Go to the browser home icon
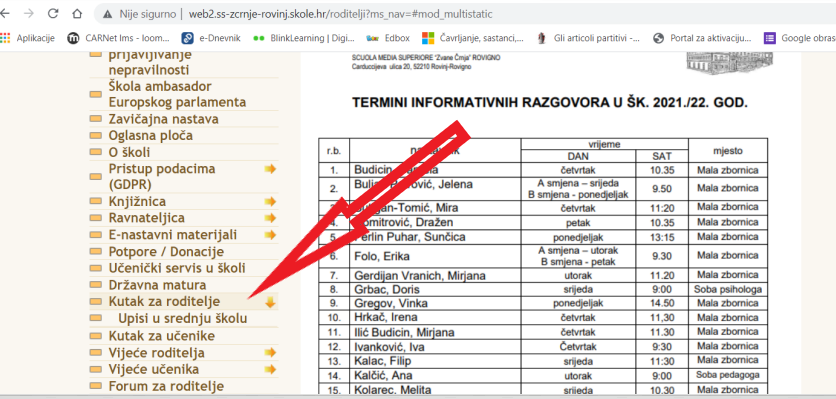Viewport: 836px width, 399px height. (77, 14)
